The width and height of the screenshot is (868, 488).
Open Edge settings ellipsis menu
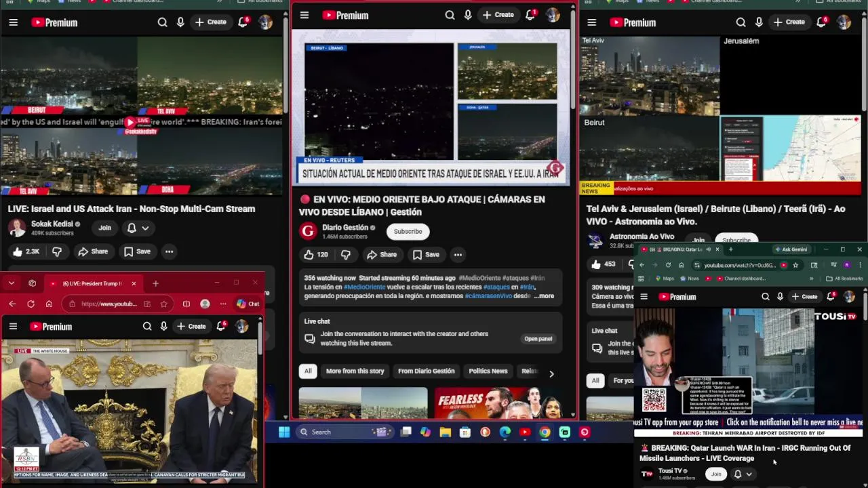(222, 304)
